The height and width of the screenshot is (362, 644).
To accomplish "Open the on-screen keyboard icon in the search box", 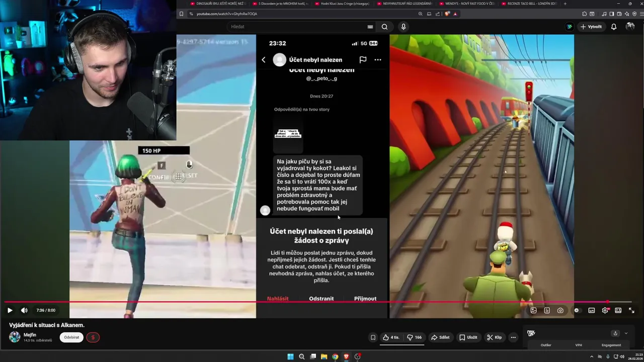I will pos(370,27).
